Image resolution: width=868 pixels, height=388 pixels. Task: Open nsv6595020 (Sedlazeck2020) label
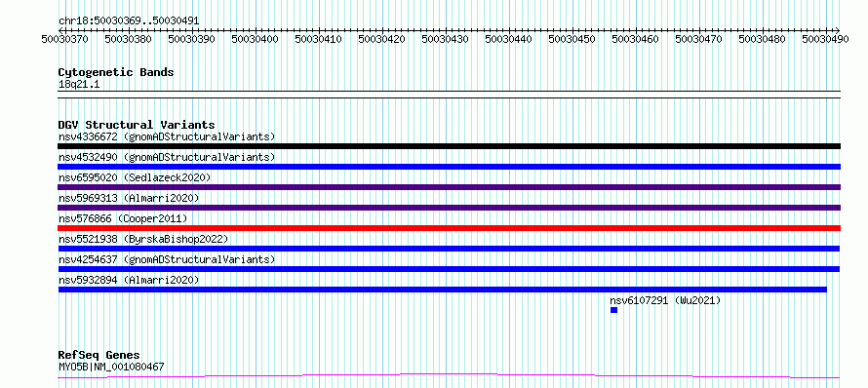(x=135, y=177)
